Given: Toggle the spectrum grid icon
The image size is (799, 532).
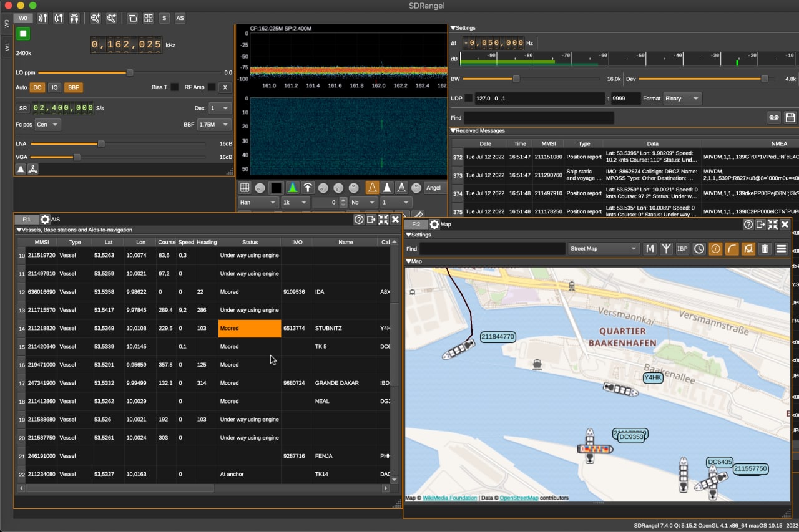Looking at the screenshot, I should (245, 188).
